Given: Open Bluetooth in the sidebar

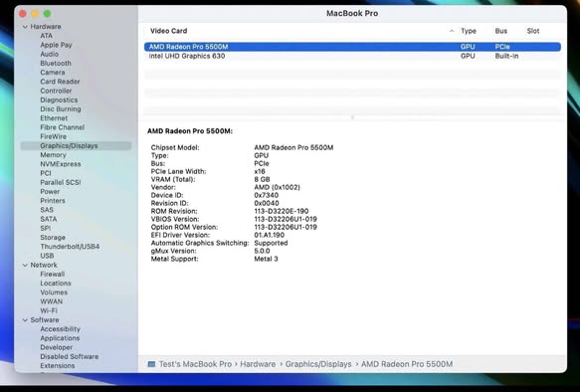Looking at the screenshot, I should pyautogui.click(x=56, y=64).
